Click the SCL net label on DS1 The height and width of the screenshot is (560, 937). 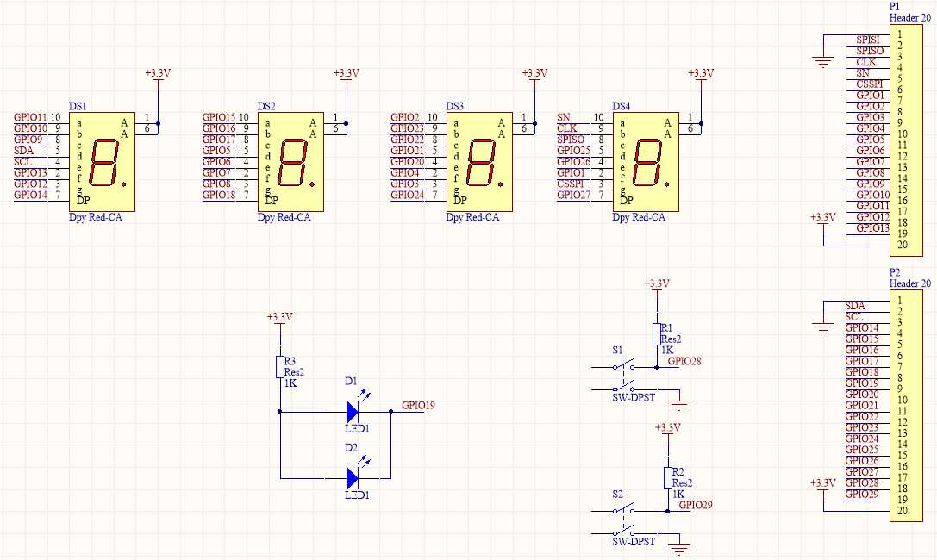pyautogui.click(x=23, y=162)
